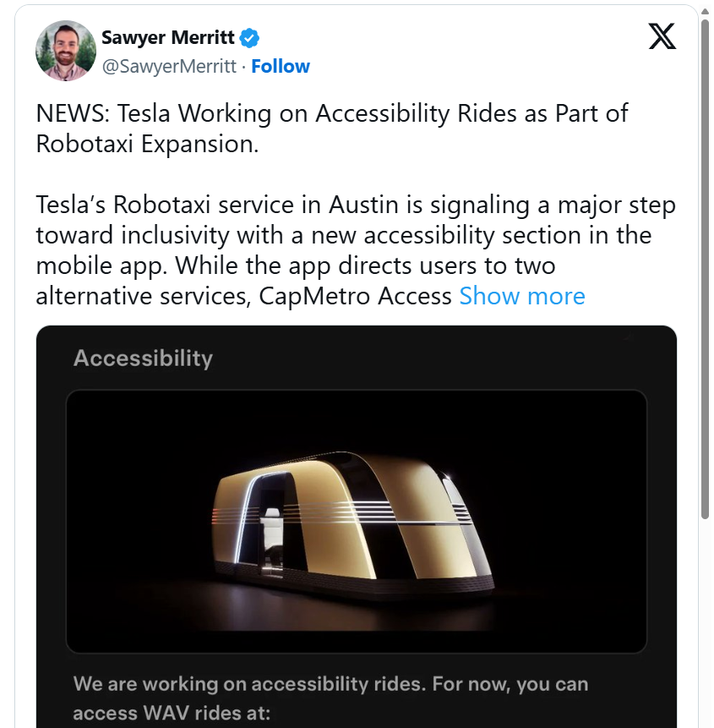Screen dimensions: 714x728
Task: Open the Robotaxi vehicle image
Action: point(356,521)
